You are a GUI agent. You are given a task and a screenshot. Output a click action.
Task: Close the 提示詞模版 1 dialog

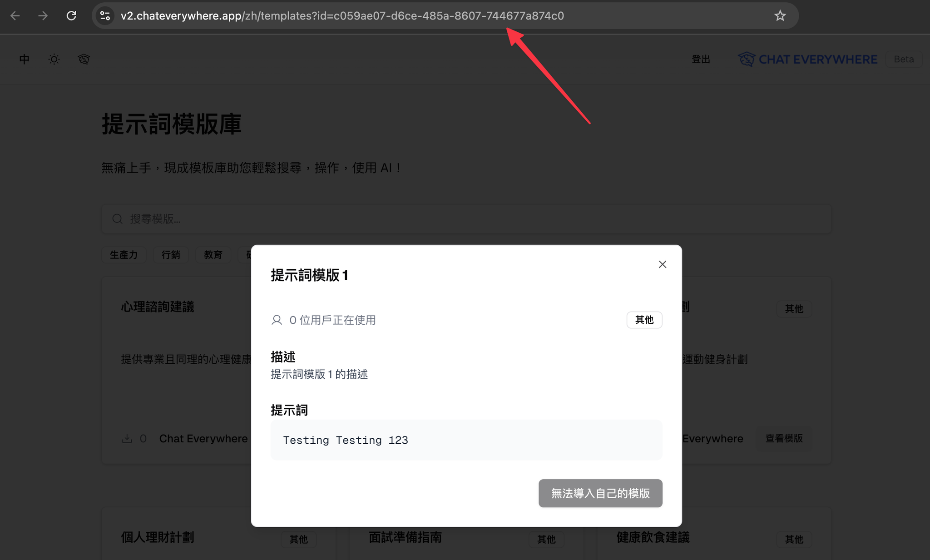(x=663, y=264)
